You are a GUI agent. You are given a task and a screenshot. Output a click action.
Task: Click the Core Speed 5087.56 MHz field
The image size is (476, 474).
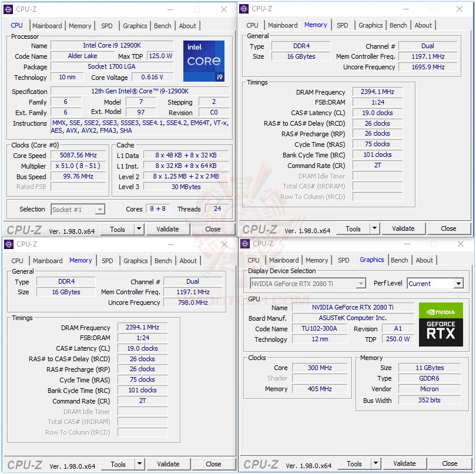pos(78,156)
